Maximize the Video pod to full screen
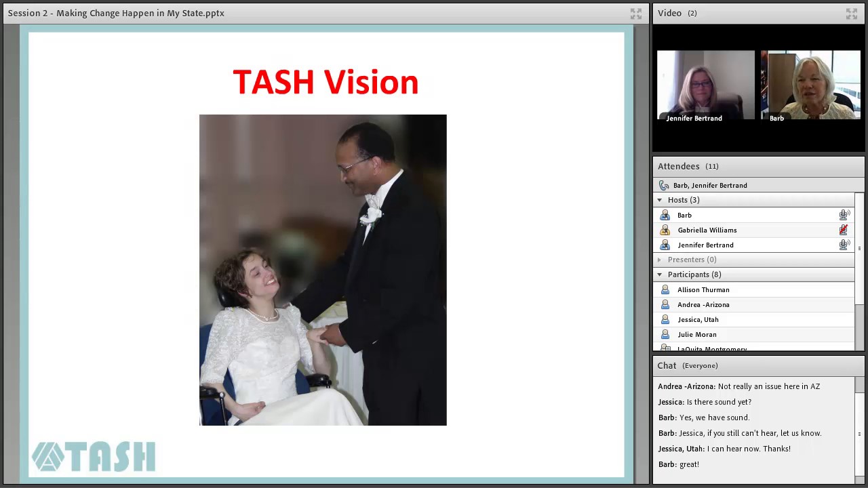Image resolution: width=868 pixels, height=488 pixels. (x=852, y=14)
